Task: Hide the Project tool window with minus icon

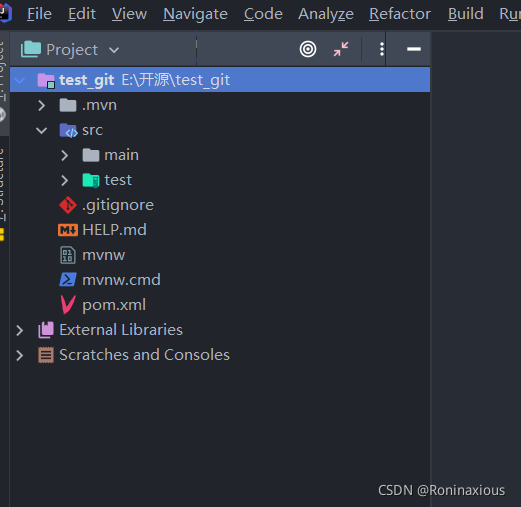Action: click(x=414, y=49)
